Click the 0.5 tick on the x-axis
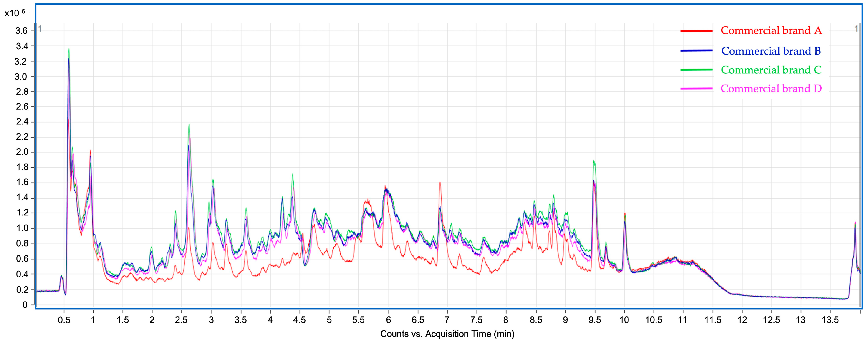The height and width of the screenshot is (344, 868). pyautogui.click(x=64, y=320)
